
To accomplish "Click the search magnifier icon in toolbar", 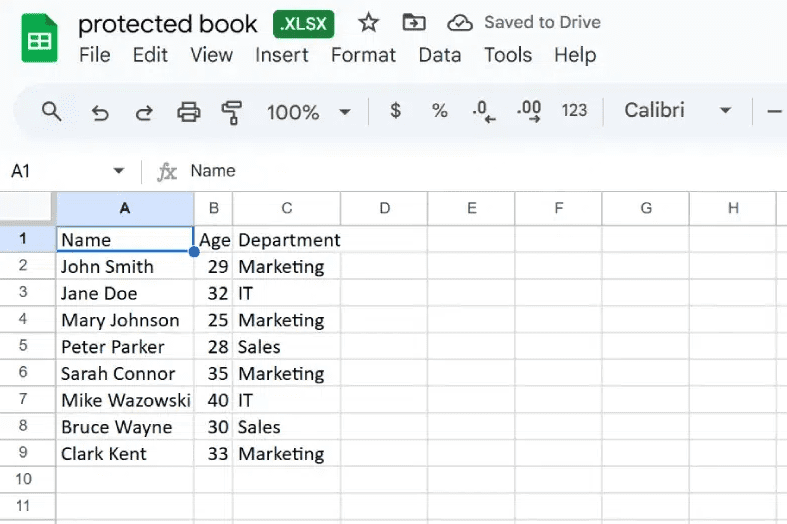I will (52, 111).
